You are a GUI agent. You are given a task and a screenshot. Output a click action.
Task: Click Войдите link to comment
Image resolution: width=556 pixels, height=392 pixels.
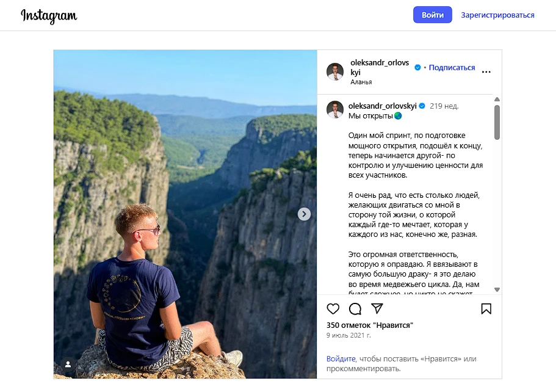[x=341, y=359]
